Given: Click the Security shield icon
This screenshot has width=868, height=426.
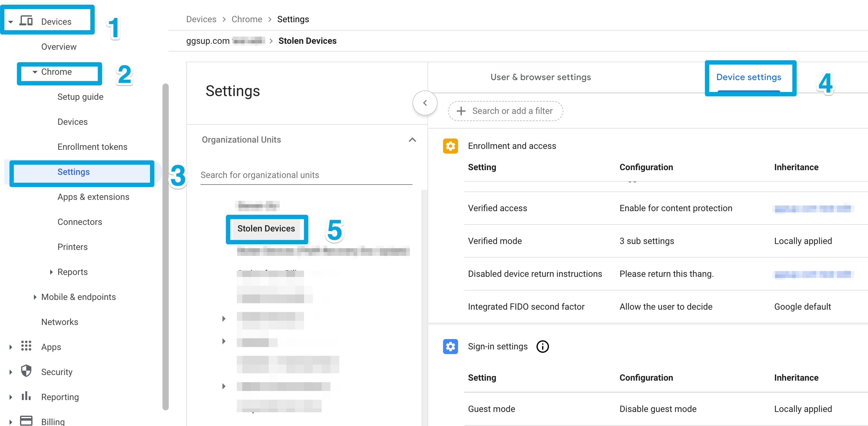Looking at the screenshot, I should tap(26, 371).
